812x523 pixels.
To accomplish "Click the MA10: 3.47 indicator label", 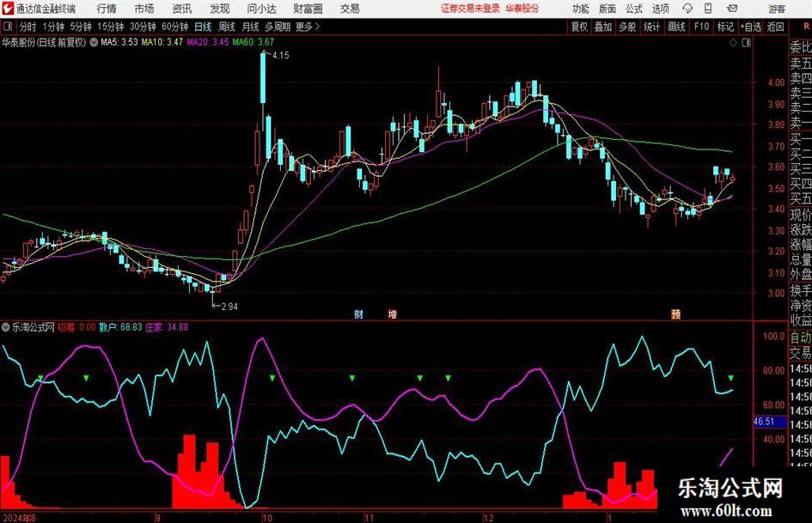I will point(162,42).
